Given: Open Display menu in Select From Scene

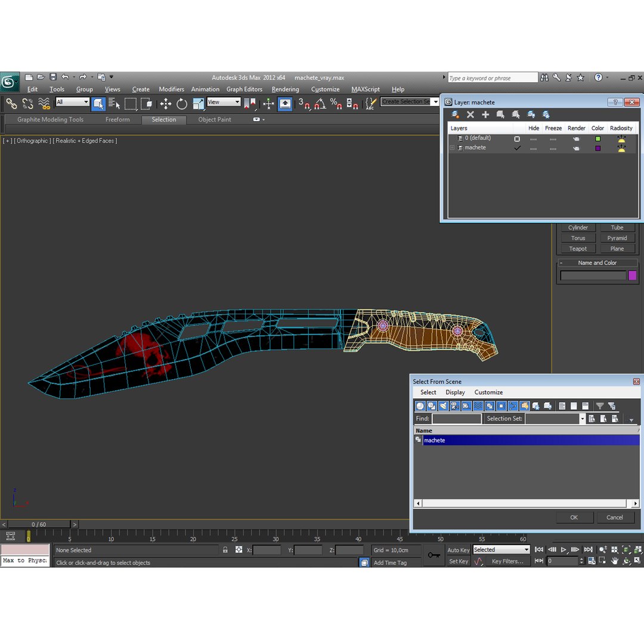Looking at the screenshot, I should [x=455, y=392].
